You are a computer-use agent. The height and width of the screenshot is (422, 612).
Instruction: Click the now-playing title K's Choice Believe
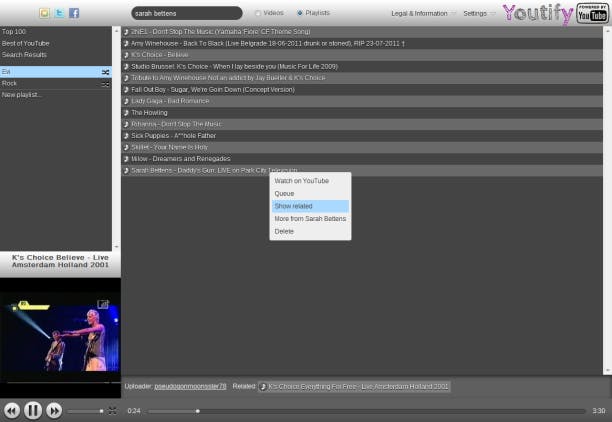60,261
